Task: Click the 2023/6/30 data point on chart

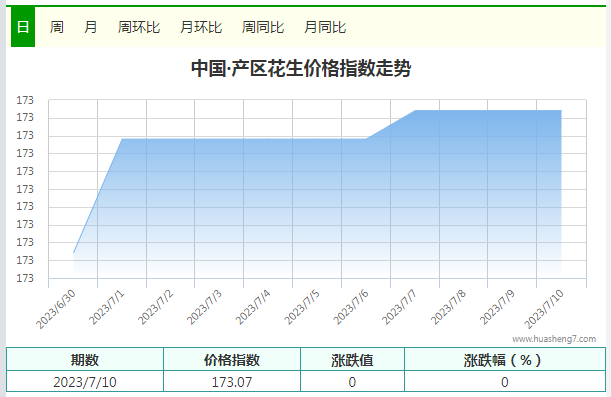Action: click(x=73, y=253)
